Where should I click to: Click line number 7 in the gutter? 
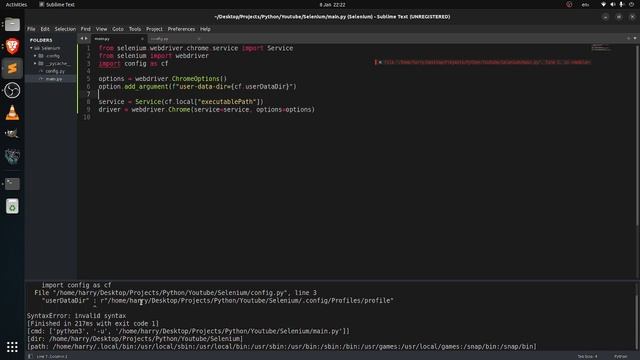pos(88,94)
